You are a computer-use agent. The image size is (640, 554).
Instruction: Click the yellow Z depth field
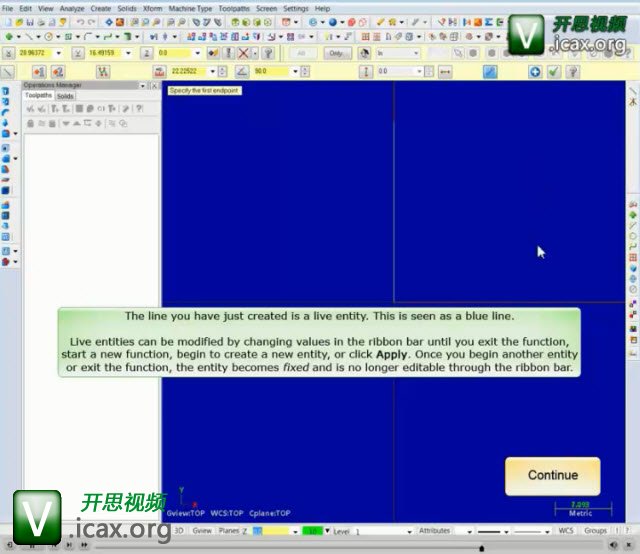pos(271,531)
